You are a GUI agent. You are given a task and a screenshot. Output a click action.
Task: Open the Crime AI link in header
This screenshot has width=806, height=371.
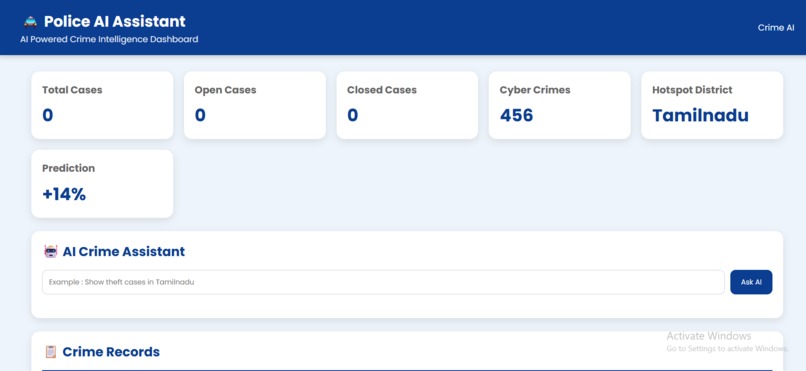coord(776,28)
